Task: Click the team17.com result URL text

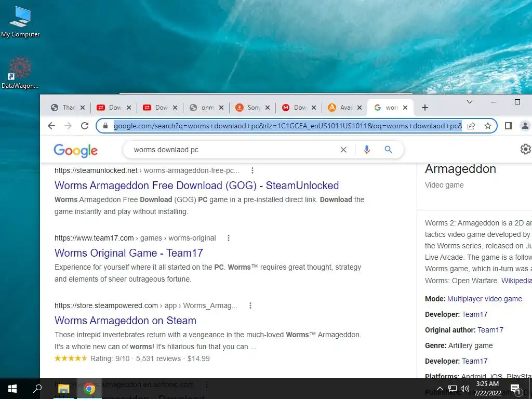Action: (x=135, y=238)
